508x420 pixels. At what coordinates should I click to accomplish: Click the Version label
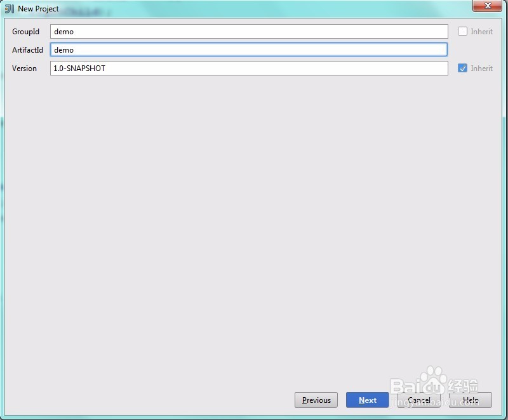pos(25,69)
